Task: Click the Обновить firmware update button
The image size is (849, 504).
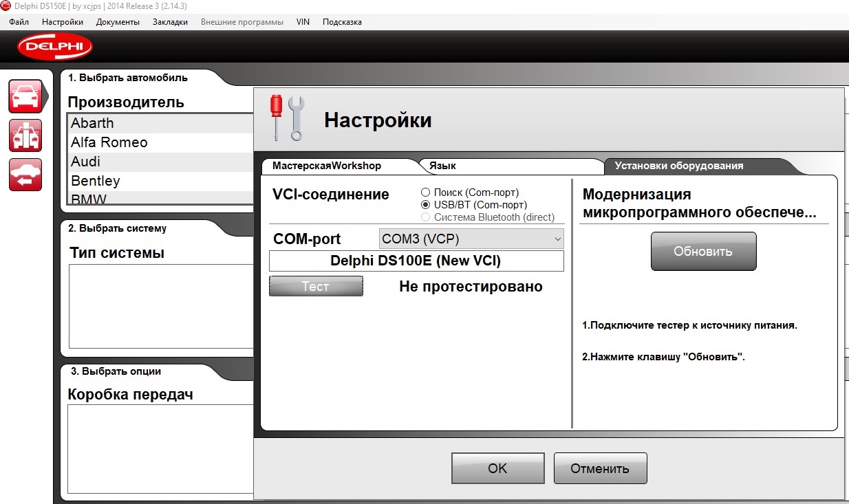Action: click(702, 250)
